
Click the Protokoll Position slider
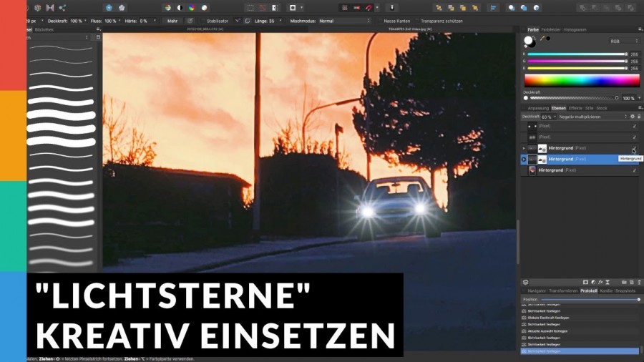click(x=590, y=300)
